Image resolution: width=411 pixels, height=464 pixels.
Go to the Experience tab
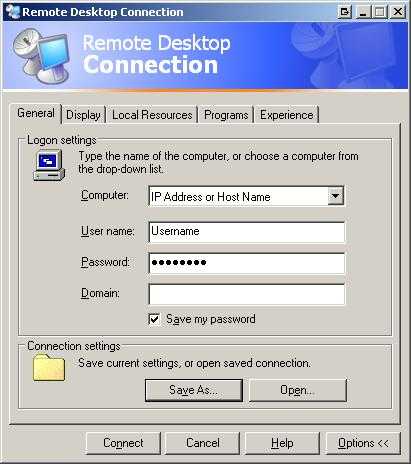287,115
